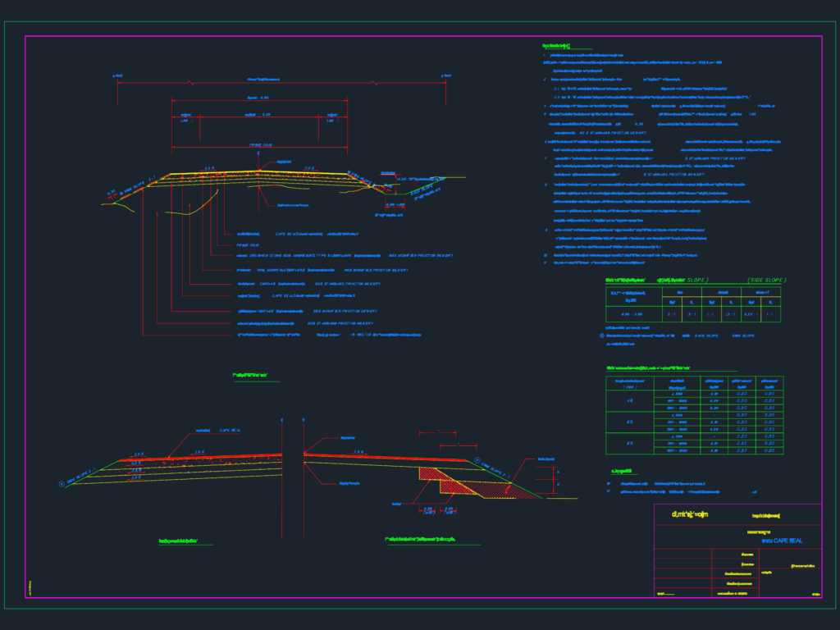Click the CAPE SEAL title in the title block
Viewport: 840px width, 630px height.
(782, 541)
